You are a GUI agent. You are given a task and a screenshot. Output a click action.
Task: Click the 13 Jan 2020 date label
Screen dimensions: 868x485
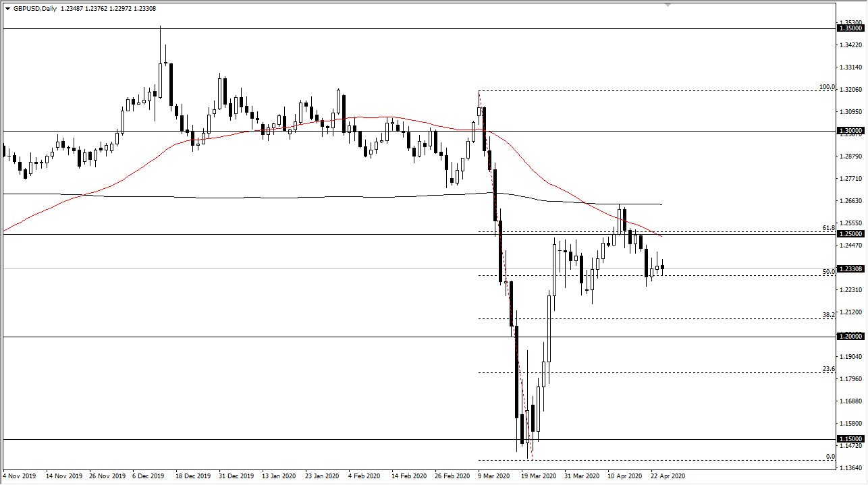pos(278,476)
